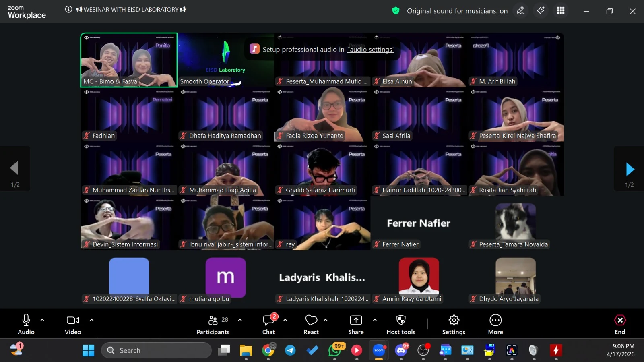Select MC - Bimo & Fasya video tile

click(x=129, y=60)
